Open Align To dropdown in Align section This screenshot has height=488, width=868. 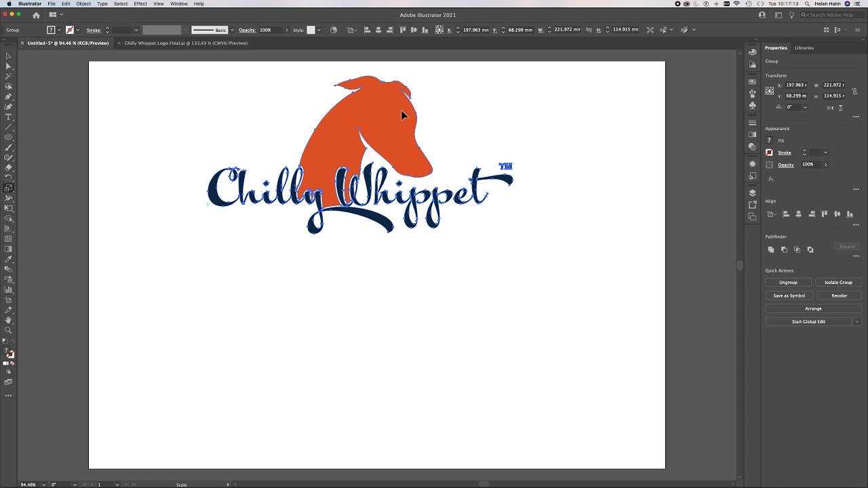pyautogui.click(x=772, y=214)
